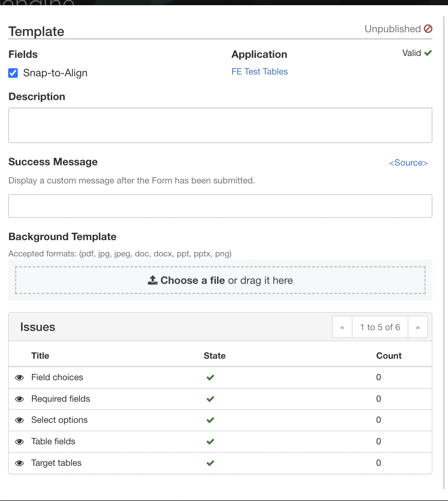Viewport: 448px width, 501px height.
Task: Click the Title column header
Action: 40,356
